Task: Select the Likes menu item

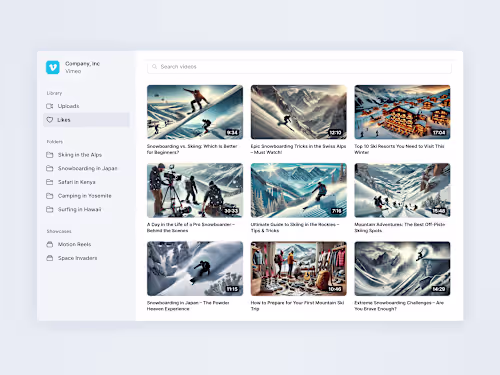Action: (x=86, y=120)
